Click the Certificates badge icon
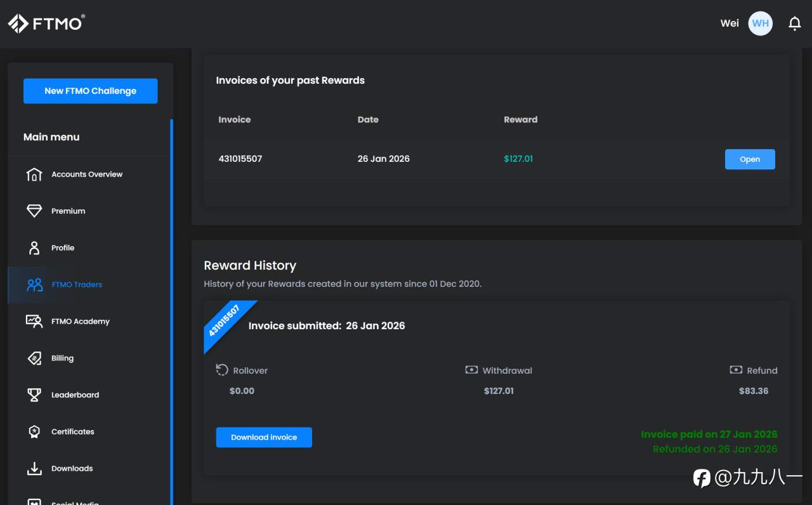The image size is (812, 505). click(x=34, y=432)
